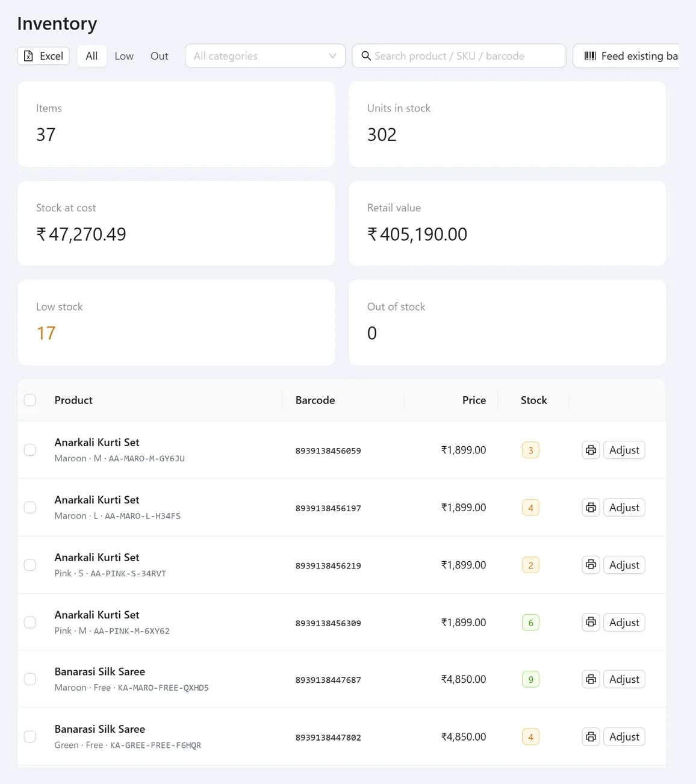Print label for Anarkali Maroon M AA-MARO-M-GY6JU
This screenshot has width=696, height=784.
point(591,450)
